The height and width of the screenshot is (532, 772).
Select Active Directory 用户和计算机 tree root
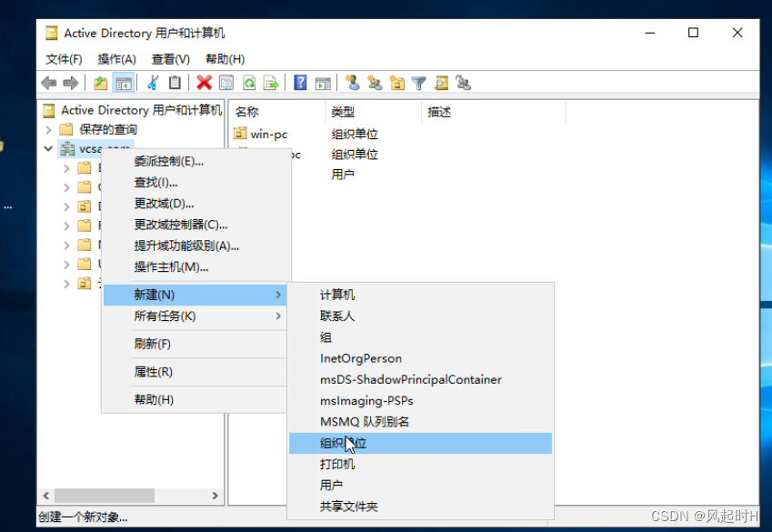(x=141, y=110)
